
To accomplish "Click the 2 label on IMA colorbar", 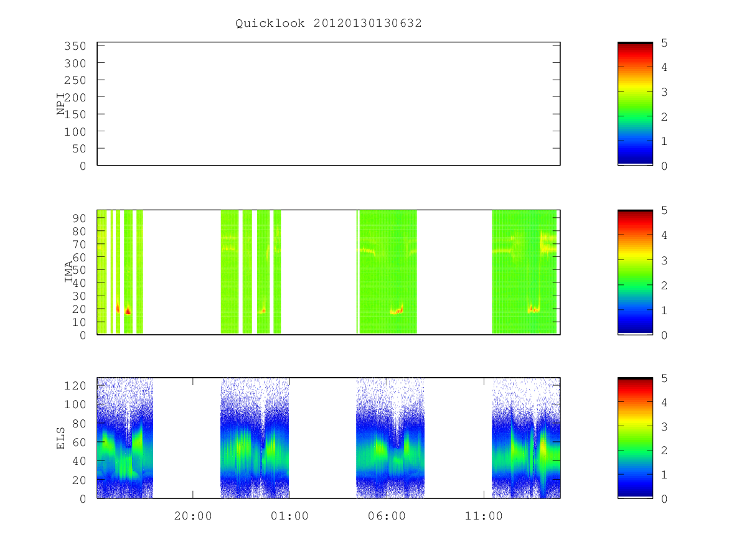I will tap(664, 285).
